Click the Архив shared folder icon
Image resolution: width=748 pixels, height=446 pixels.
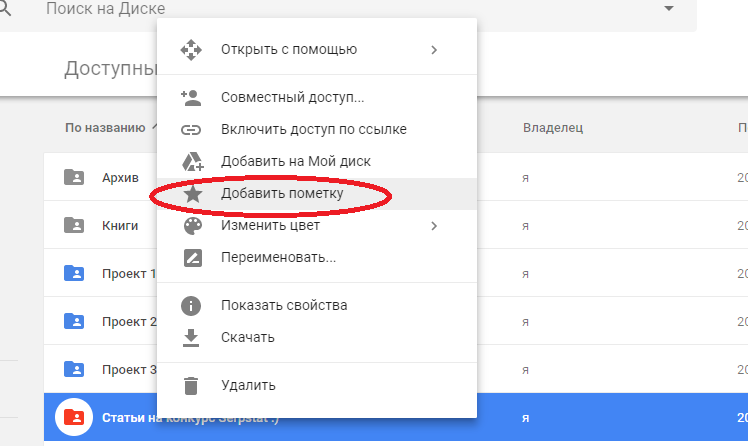74,177
